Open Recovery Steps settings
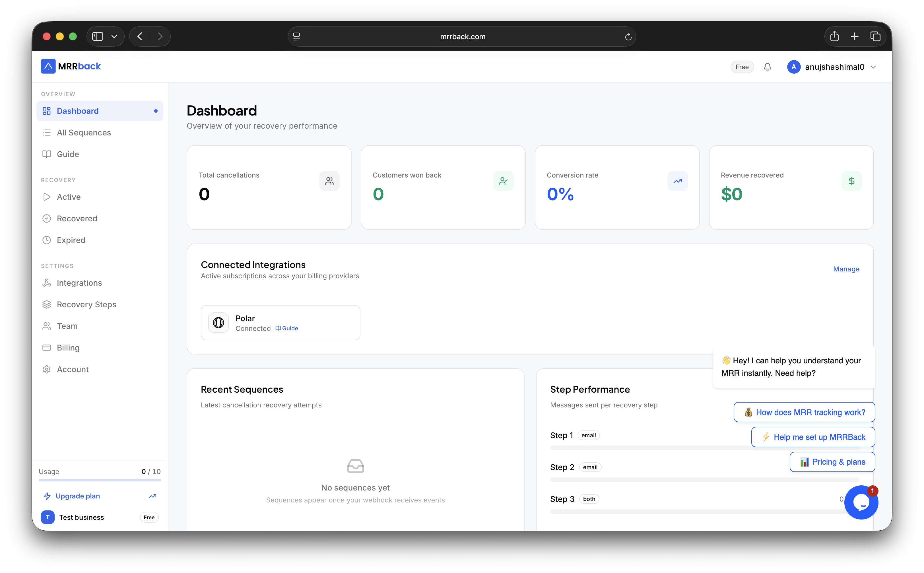The height and width of the screenshot is (573, 924). (x=86, y=304)
